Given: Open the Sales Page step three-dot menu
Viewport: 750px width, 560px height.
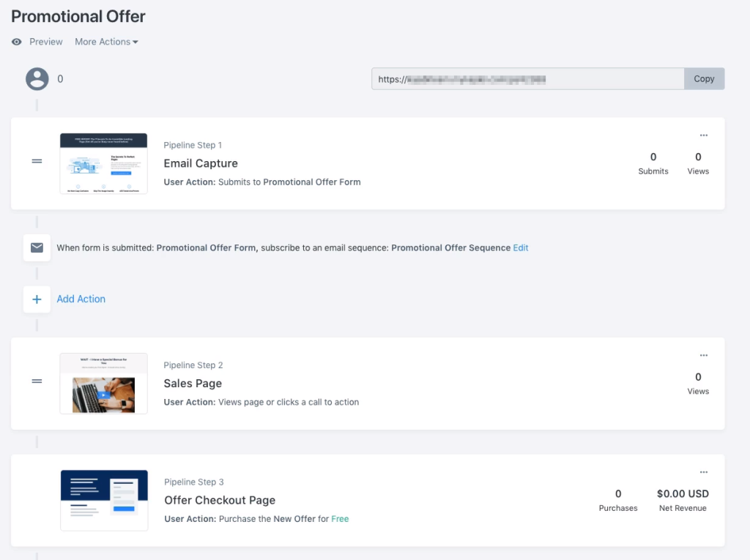Looking at the screenshot, I should pos(703,356).
